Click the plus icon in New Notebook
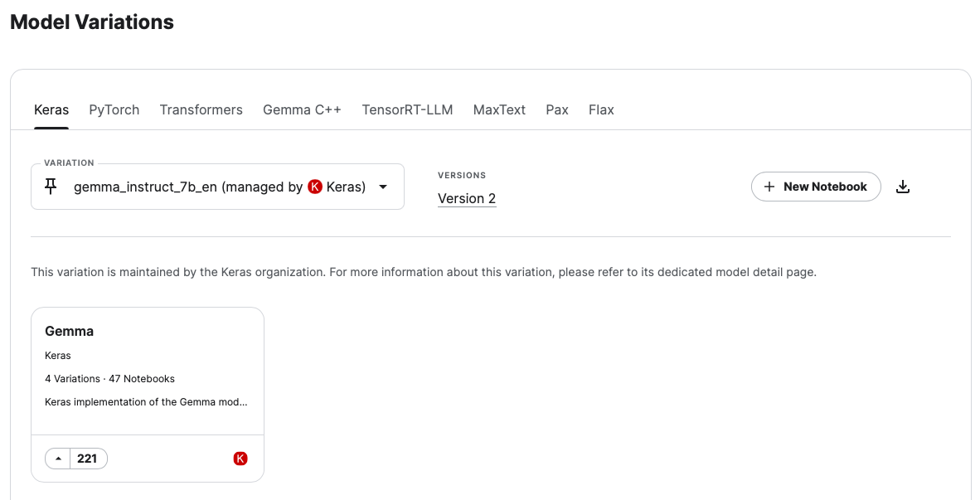 point(769,187)
